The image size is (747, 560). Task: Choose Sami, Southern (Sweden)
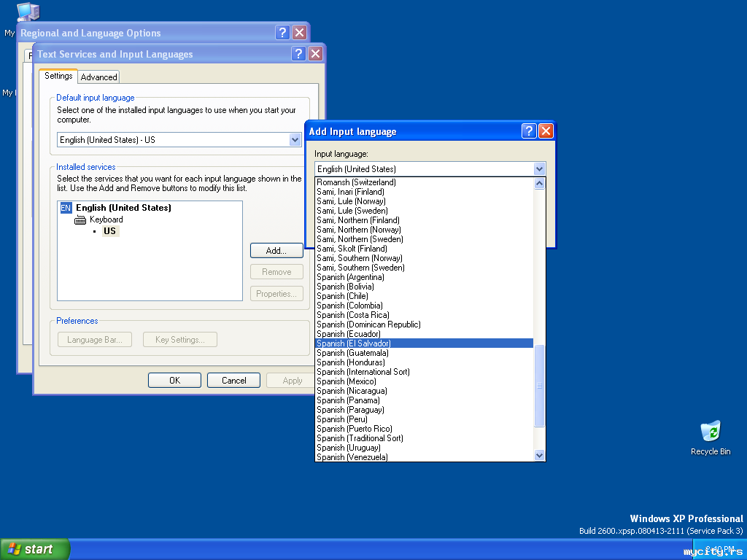424,268
